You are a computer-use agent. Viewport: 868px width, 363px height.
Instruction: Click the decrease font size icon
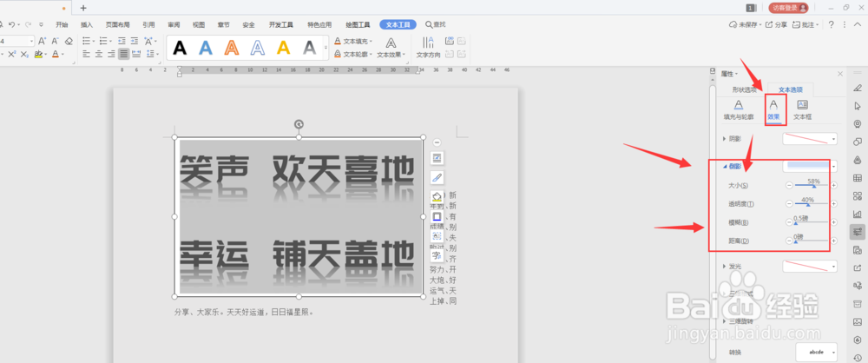pyautogui.click(x=55, y=41)
